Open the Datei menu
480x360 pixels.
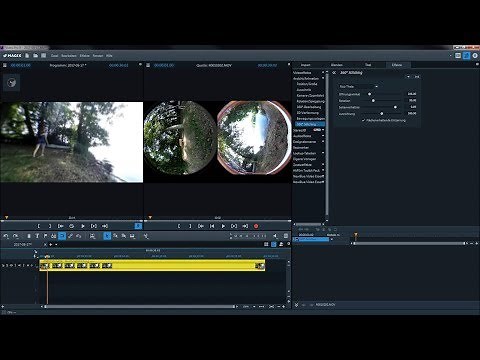54,56
